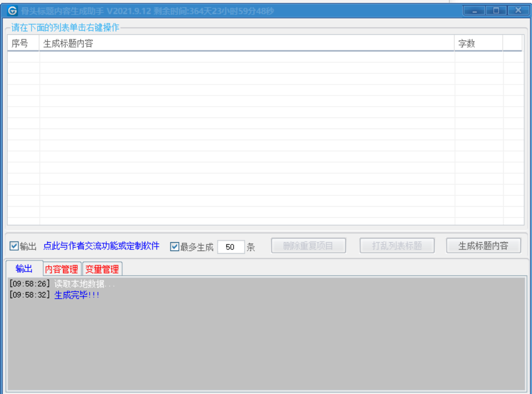Select the 生成完毕!!! log line

coord(77,295)
